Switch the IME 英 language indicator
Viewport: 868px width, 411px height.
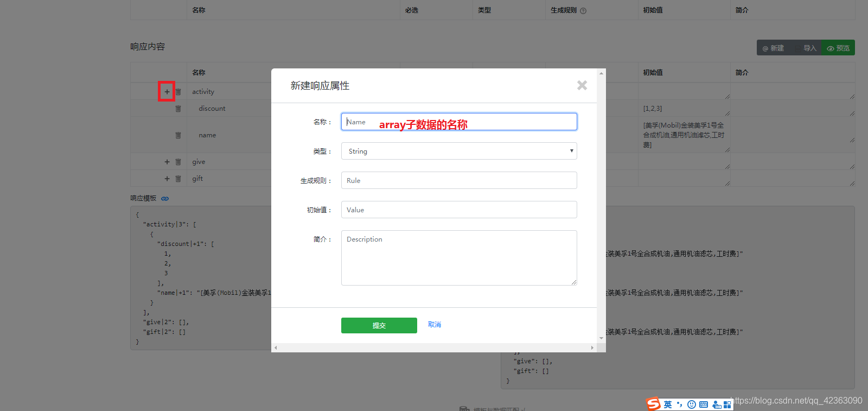(668, 404)
